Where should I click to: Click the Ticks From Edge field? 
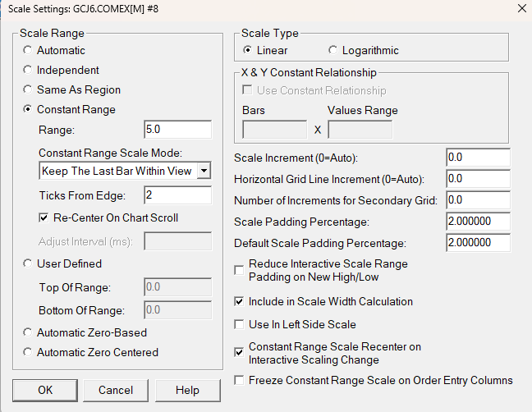pos(177,195)
